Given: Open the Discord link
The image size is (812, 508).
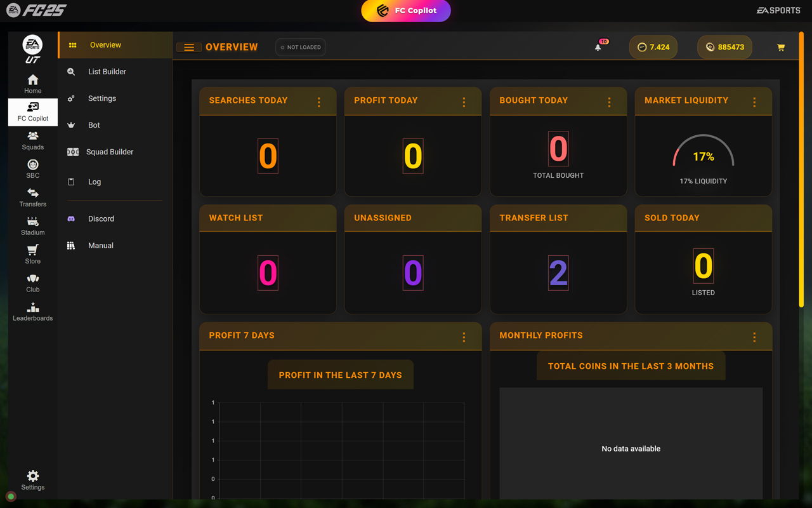Looking at the screenshot, I should coord(115,218).
